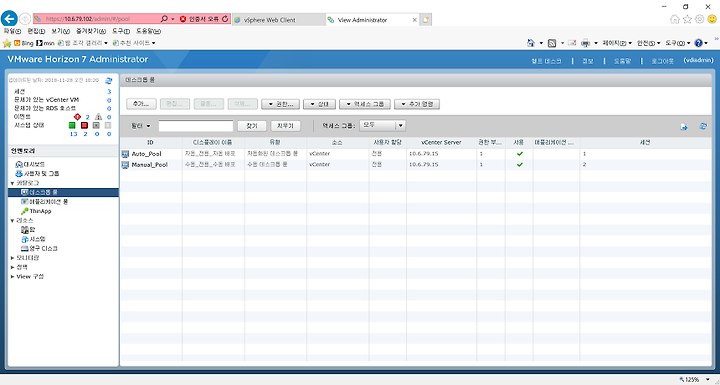Expand the View 구성 tree node
Viewport: 720px width, 385px height.
[x=12, y=277]
